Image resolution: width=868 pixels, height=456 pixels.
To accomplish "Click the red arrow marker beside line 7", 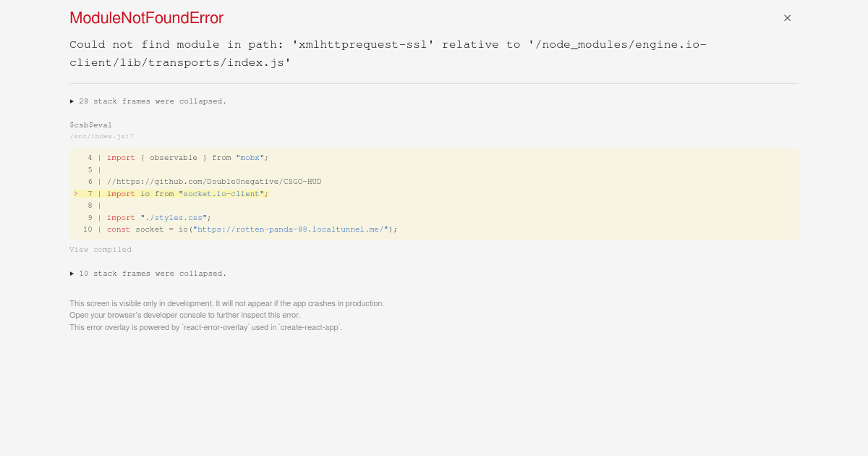I will (x=75, y=194).
